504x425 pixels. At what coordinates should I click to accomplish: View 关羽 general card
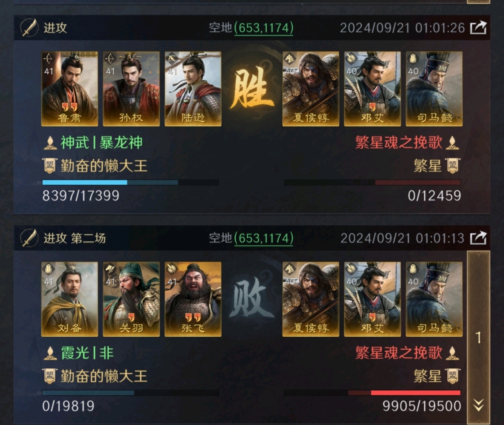(131, 299)
